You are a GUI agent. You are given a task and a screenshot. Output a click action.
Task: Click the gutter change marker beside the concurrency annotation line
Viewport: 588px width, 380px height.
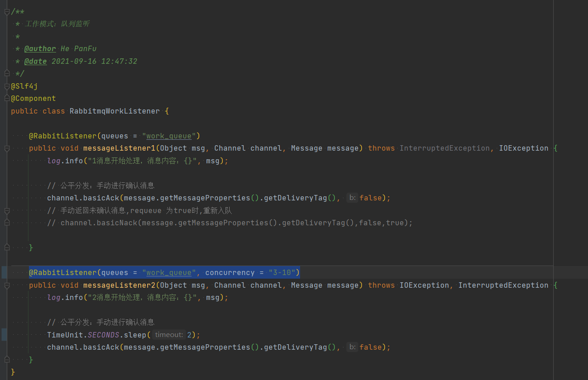(x=4, y=272)
